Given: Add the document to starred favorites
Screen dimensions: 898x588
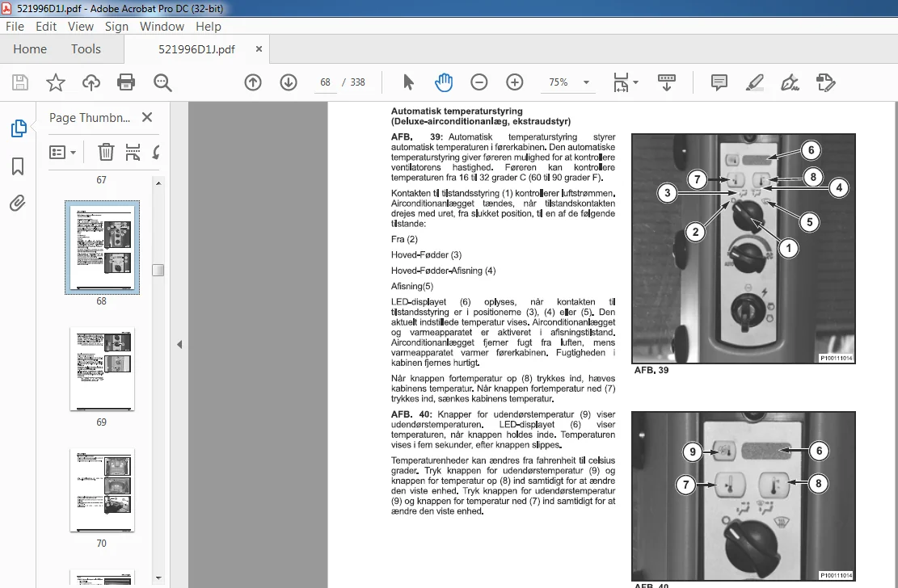Looking at the screenshot, I should [x=56, y=82].
